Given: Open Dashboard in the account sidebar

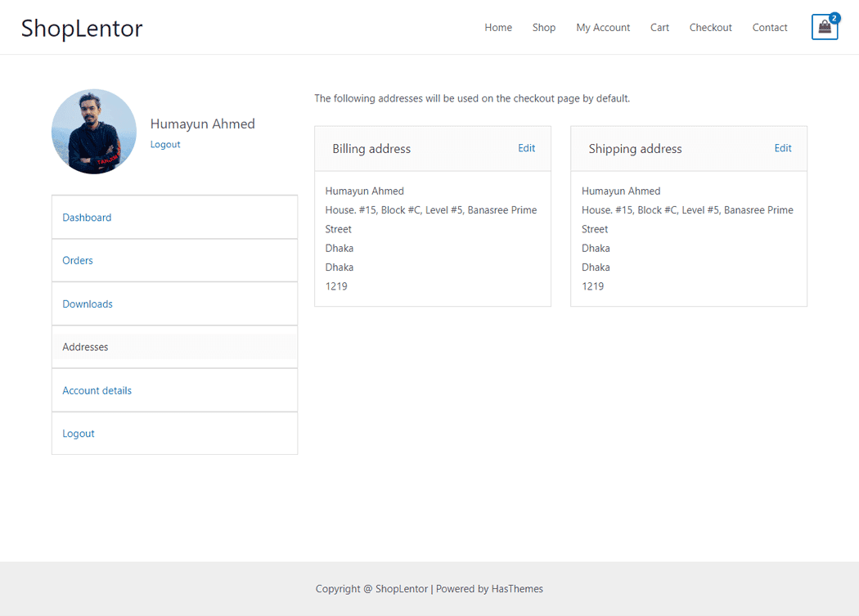Looking at the screenshot, I should tap(87, 218).
